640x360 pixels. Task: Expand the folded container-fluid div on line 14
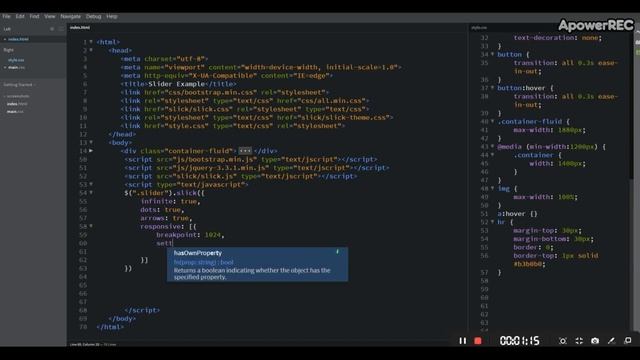pos(91,151)
